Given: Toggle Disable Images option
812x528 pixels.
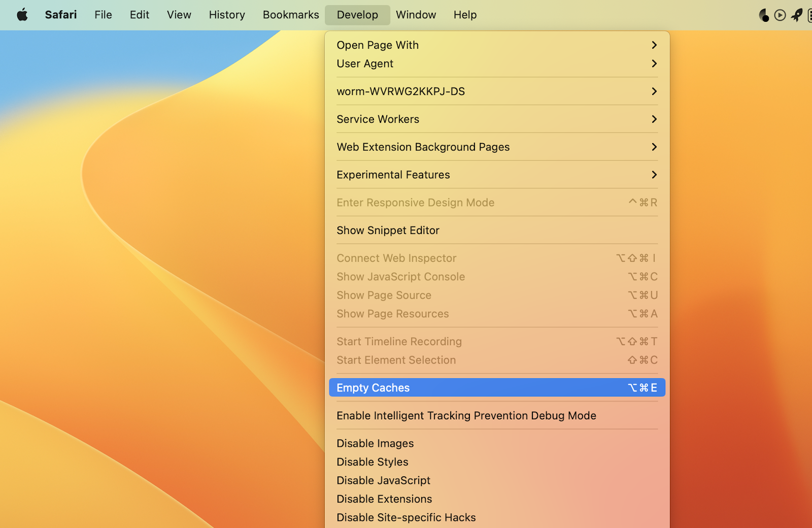Looking at the screenshot, I should (x=497, y=443).
